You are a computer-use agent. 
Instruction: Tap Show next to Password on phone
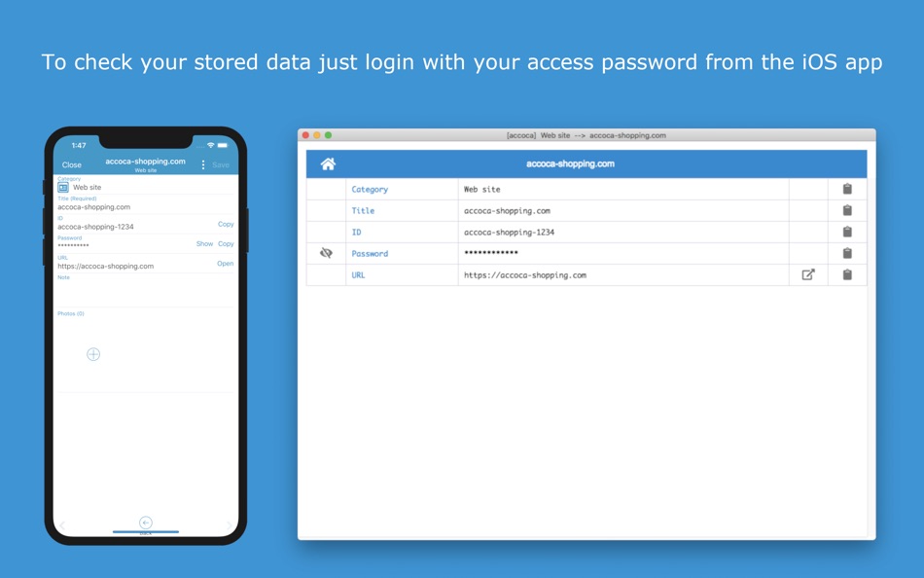204,243
